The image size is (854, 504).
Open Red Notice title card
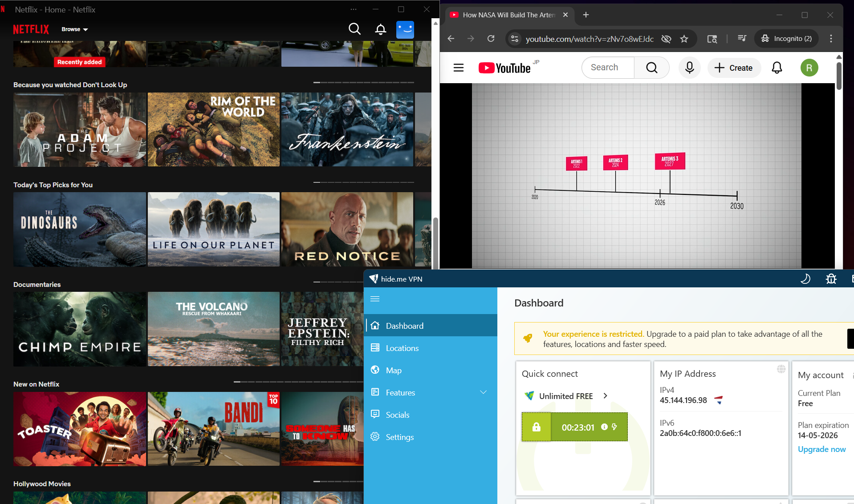(347, 230)
